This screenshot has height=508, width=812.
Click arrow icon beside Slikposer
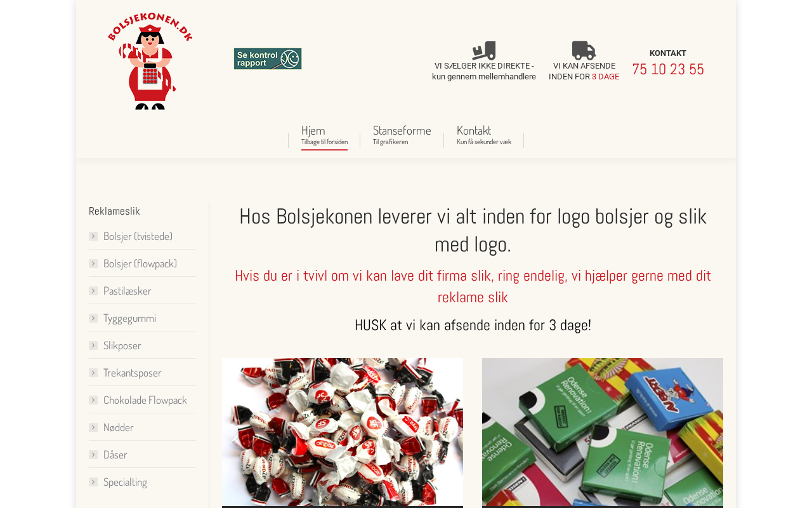pyautogui.click(x=93, y=345)
